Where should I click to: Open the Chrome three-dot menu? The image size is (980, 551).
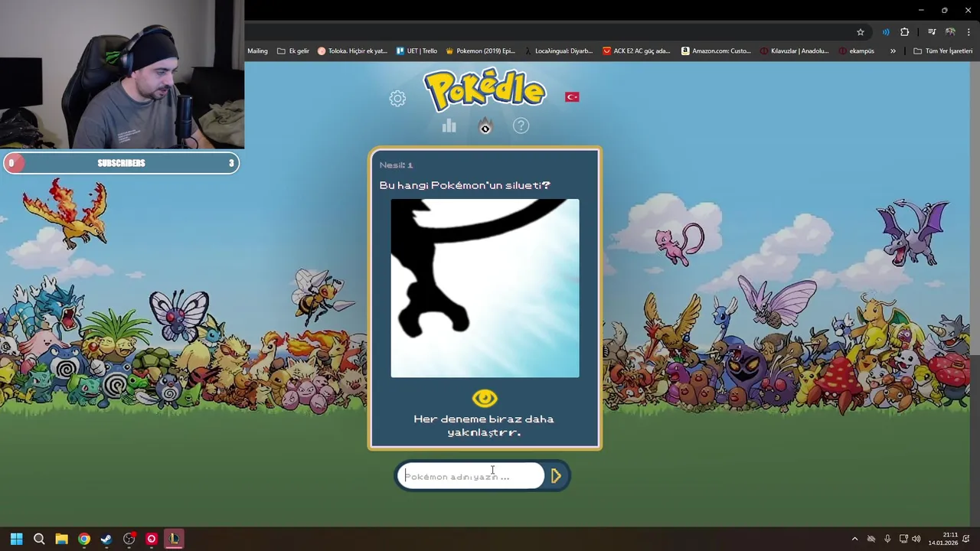[x=969, y=32]
